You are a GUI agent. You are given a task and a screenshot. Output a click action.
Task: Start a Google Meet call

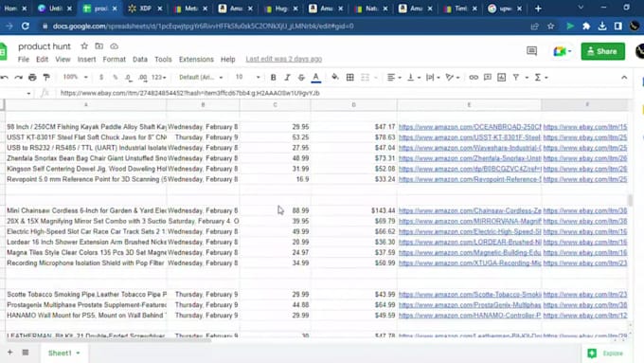563,51
